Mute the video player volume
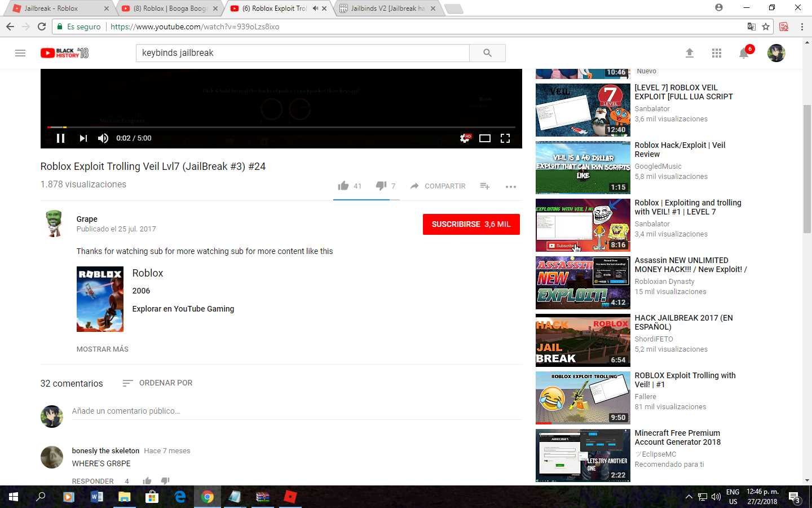 (x=103, y=138)
